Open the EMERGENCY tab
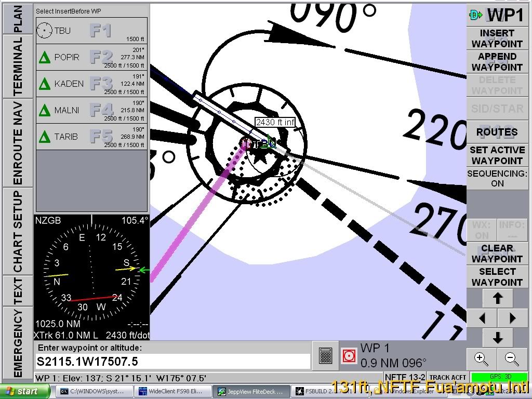The image size is (532, 399). click(x=17, y=343)
